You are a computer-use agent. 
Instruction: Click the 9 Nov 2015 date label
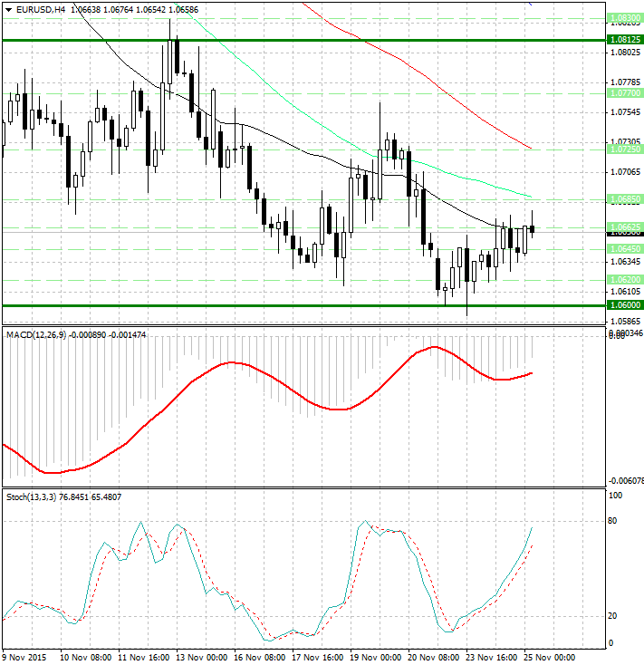click(24, 658)
